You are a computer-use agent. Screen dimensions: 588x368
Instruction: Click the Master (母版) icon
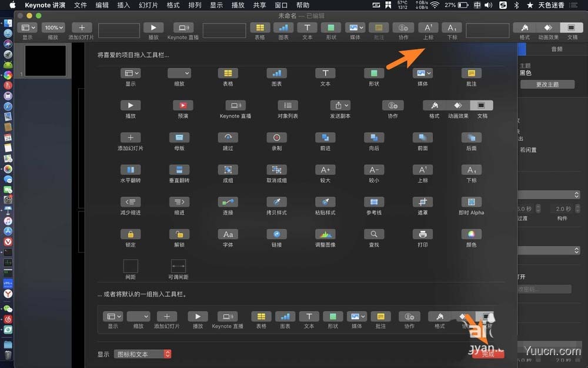pos(179,138)
